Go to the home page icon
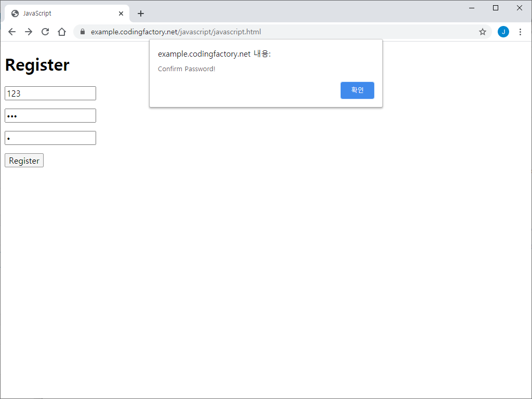This screenshot has width=532, height=399. pyautogui.click(x=62, y=32)
